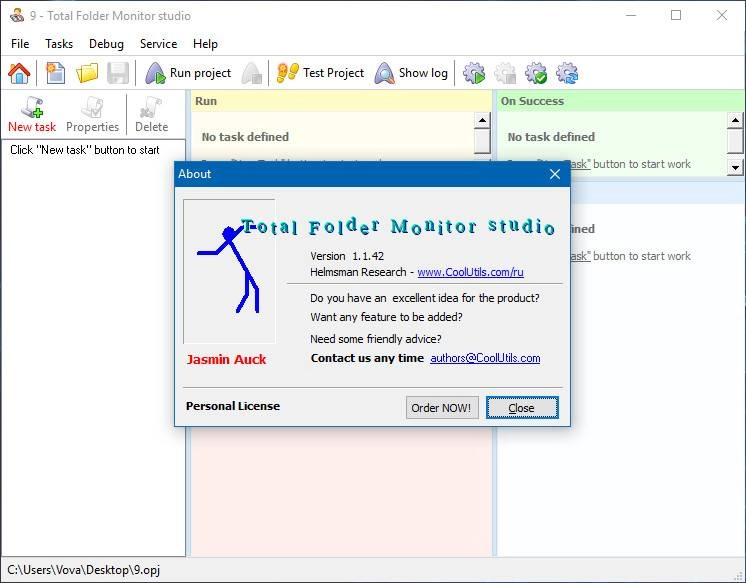Image resolution: width=746 pixels, height=583 pixels.
Task: Click 'Do you have an excellent idea' text
Action: (424, 298)
